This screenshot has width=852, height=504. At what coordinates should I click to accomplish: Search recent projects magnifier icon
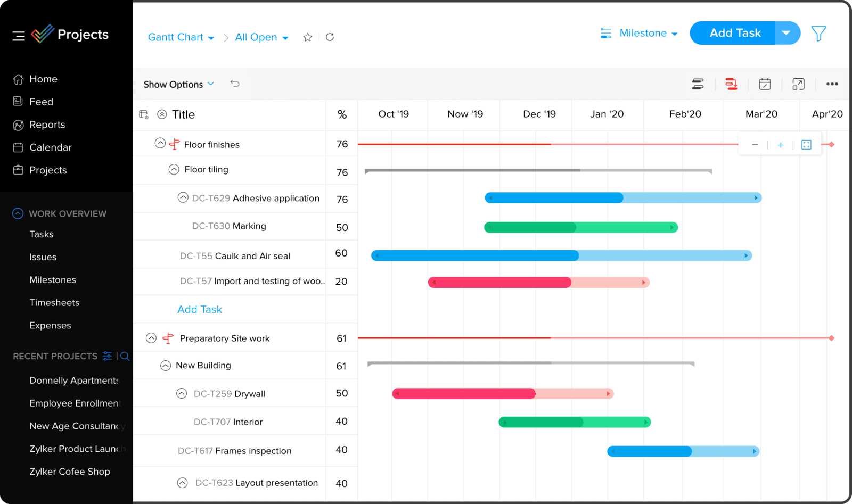click(125, 356)
